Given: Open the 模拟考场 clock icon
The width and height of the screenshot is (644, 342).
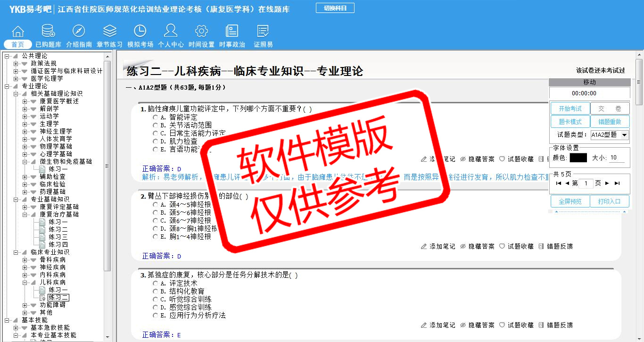Looking at the screenshot, I should coord(140,32).
